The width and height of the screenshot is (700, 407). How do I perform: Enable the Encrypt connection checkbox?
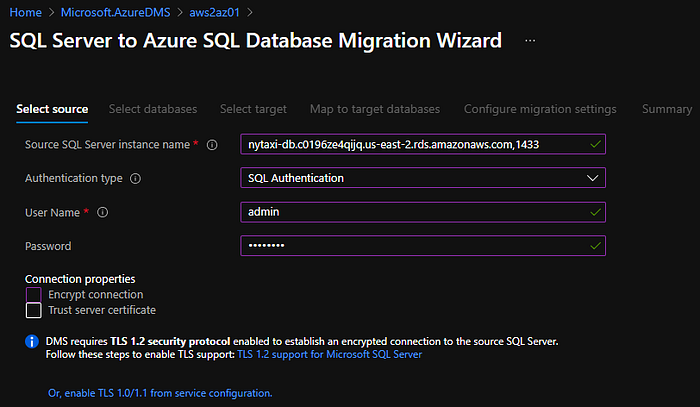point(34,295)
